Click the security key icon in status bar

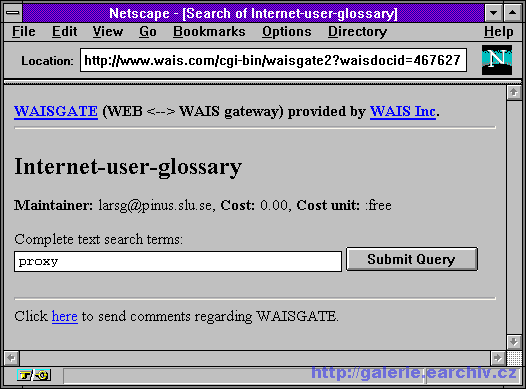pyautogui.click(x=34, y=375)
